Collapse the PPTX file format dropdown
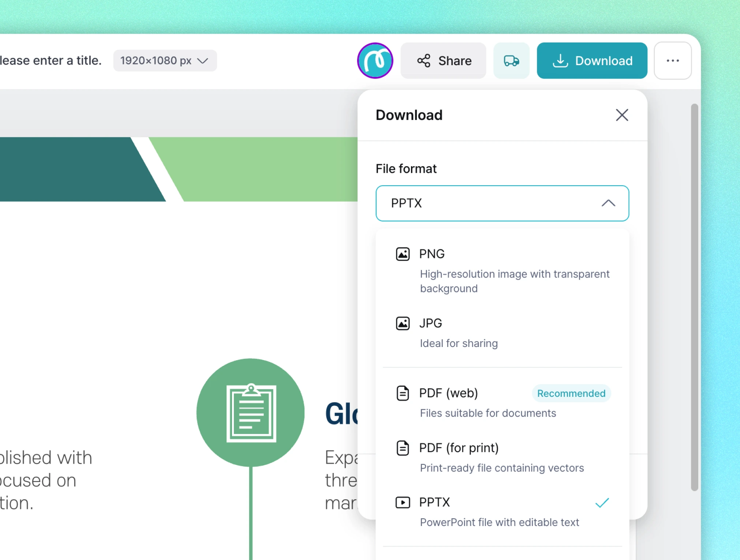740x560 pixels. click(x=502, y=203)
